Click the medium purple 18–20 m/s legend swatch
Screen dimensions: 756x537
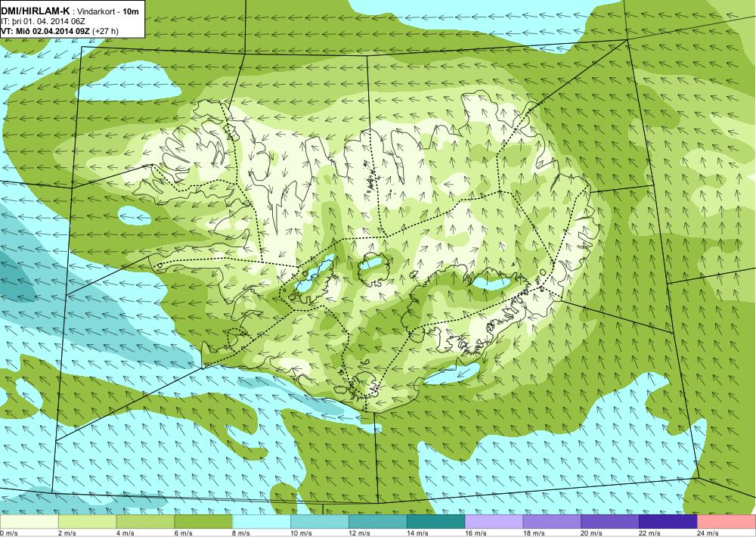point(552,522)
